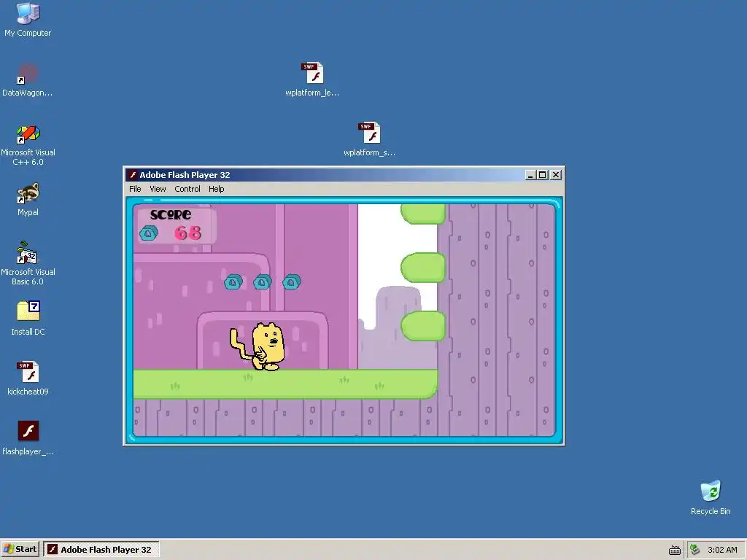Screen dimensions: 747x560
Task: Click the SCORE label in the game
Action: point(171,215)
